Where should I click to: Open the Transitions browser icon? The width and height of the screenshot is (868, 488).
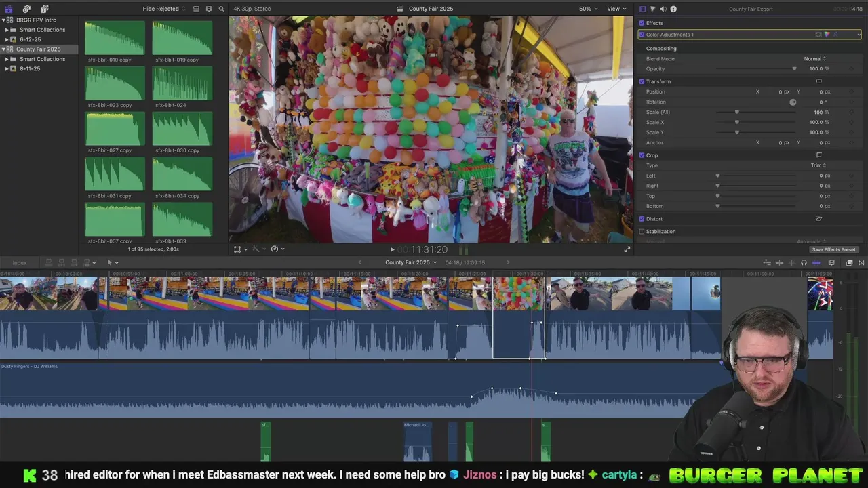pyautogui.click(x=861, y=262)
